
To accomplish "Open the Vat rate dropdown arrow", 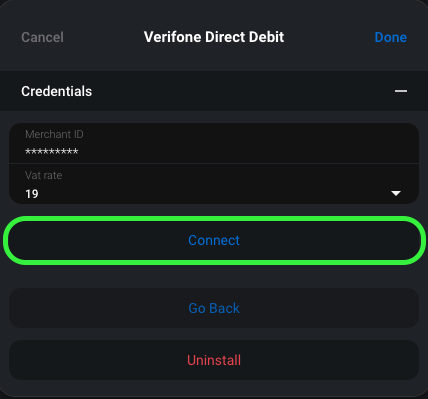I will [x=396, y=193].
